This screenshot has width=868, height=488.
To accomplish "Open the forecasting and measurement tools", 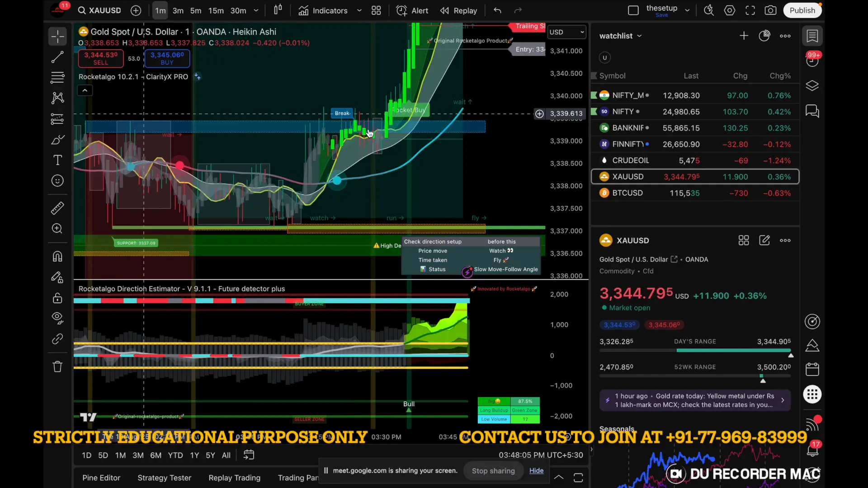I will point(57,119).
